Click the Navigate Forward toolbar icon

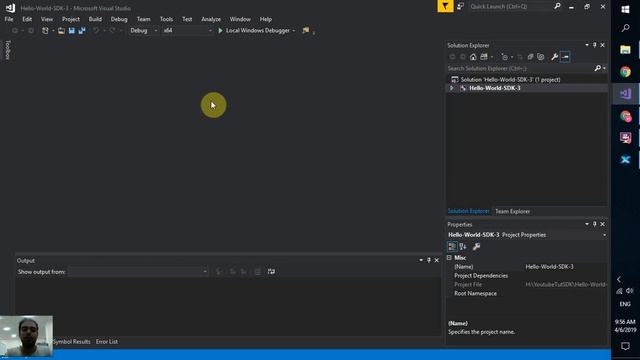(x=31, y=31)
